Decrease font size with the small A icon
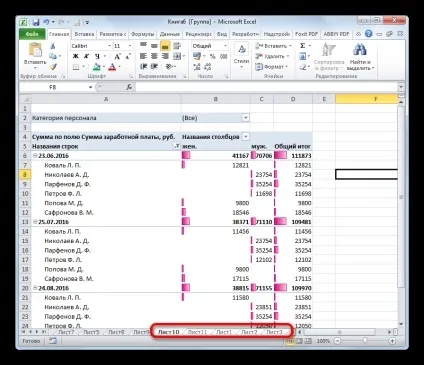The height and width of the screenshot is (365, 424). point(128,56)
